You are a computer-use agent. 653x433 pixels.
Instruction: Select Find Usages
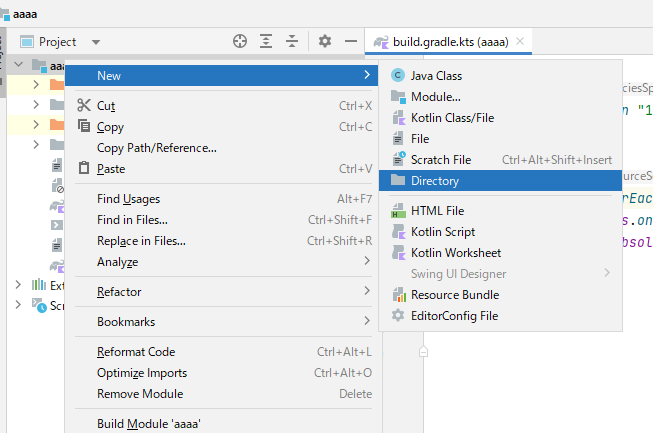click(x=224, y=199)
